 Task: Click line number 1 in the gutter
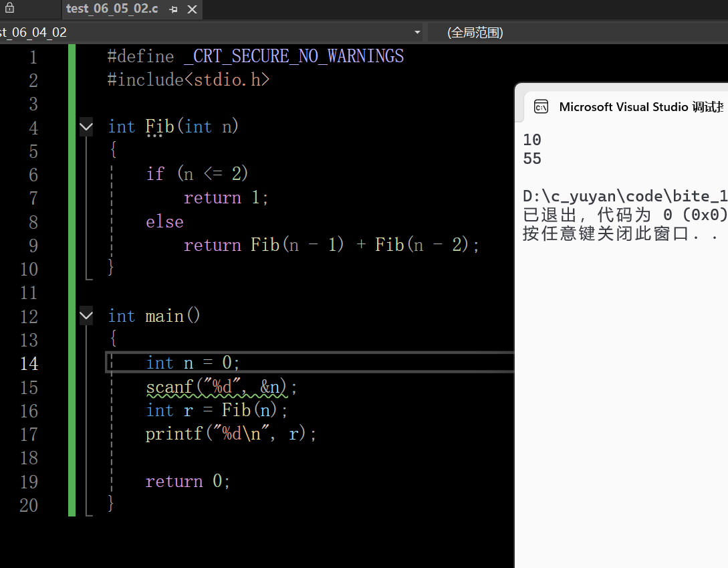tap(33, 57)
